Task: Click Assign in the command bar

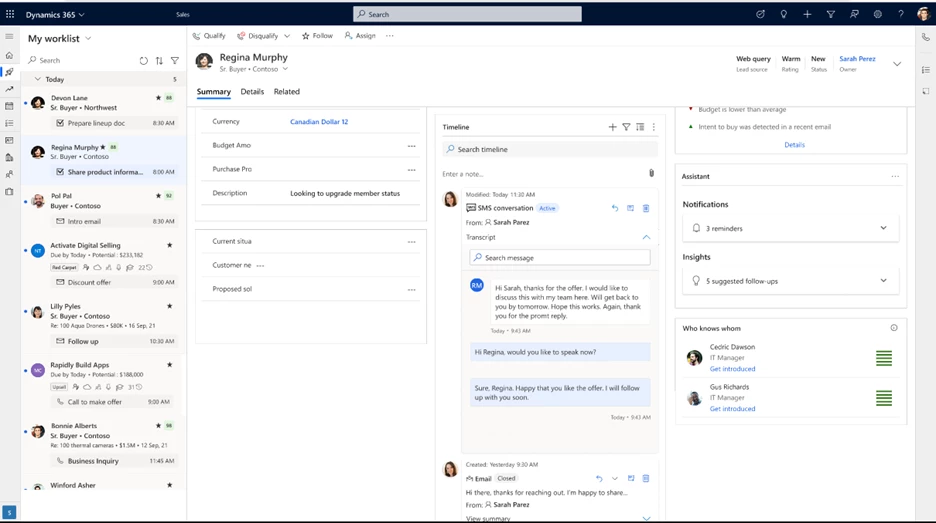Action: point(360,36)
